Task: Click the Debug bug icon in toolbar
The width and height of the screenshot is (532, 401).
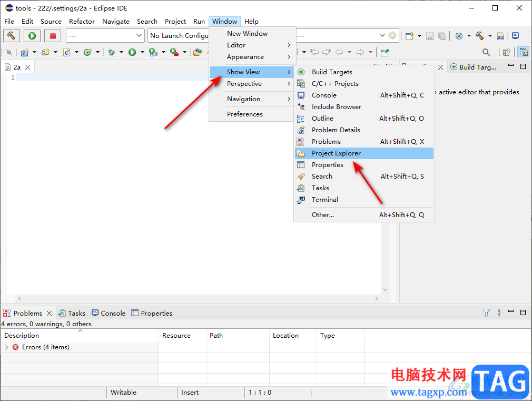Action: tap(111, 52)
